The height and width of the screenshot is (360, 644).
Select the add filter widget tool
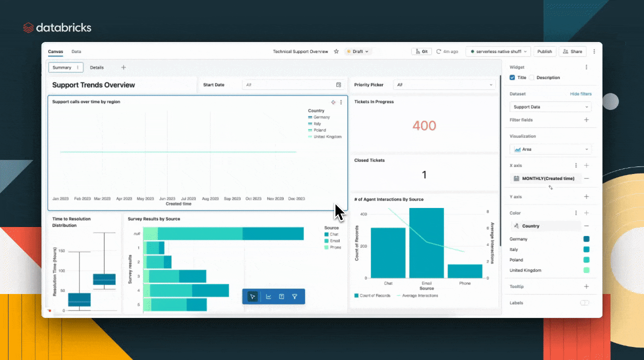coord(294,296)
